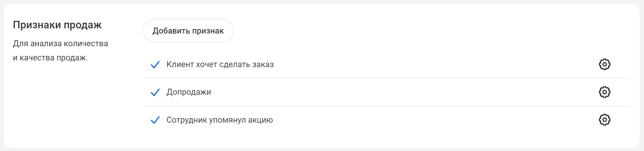Click the и качества продаж text line
644x151 pixels.
click(x=50, y=58)
